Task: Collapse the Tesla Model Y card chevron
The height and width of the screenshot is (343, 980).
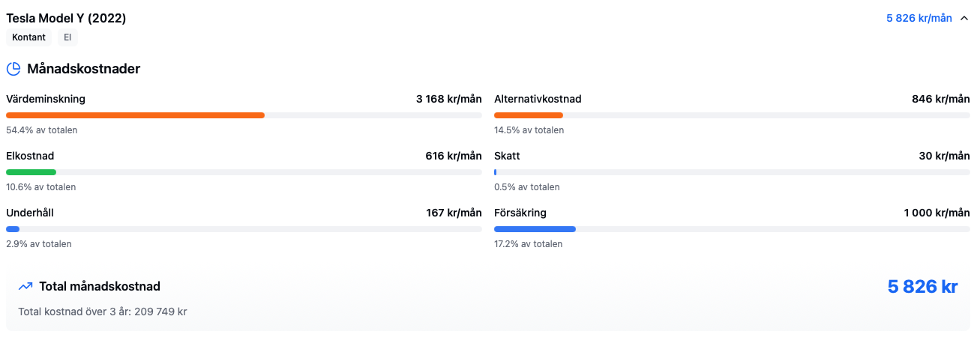Action: (x=964, y=19)
